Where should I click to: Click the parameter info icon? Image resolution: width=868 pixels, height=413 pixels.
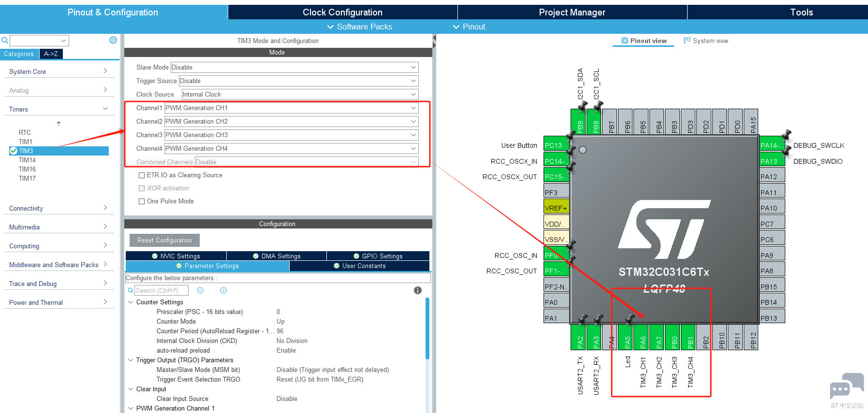coord(418,290)
